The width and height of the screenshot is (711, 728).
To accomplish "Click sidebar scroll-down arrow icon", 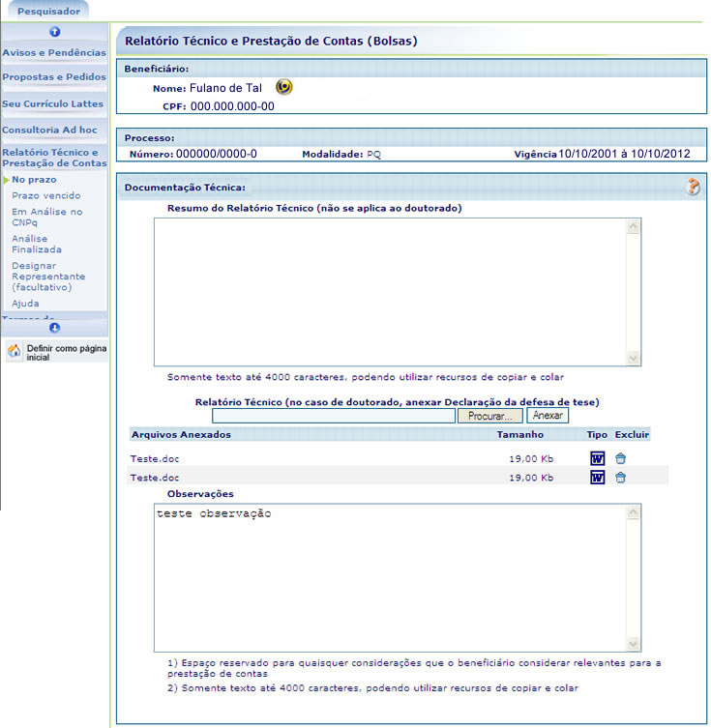I will click(55, 328).
